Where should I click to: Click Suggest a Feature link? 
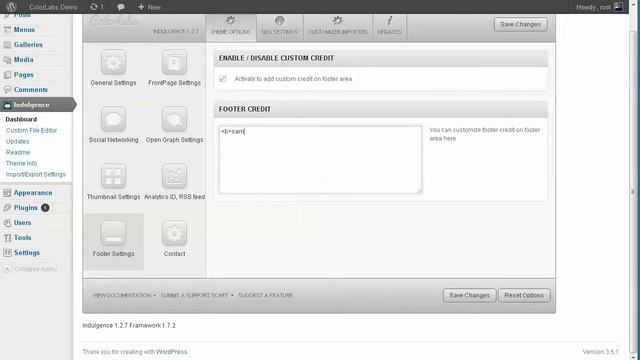[x=265, y=295]
